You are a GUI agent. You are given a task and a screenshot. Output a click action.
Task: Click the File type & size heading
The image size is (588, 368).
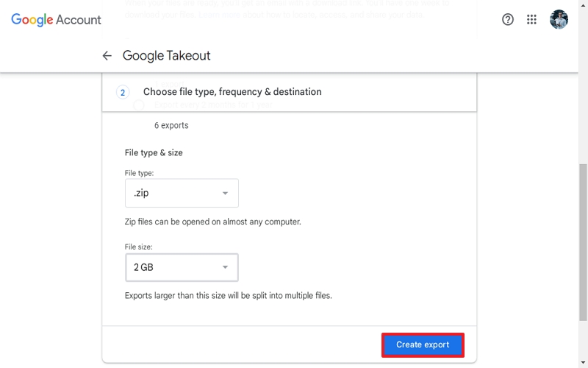(154, 152)
